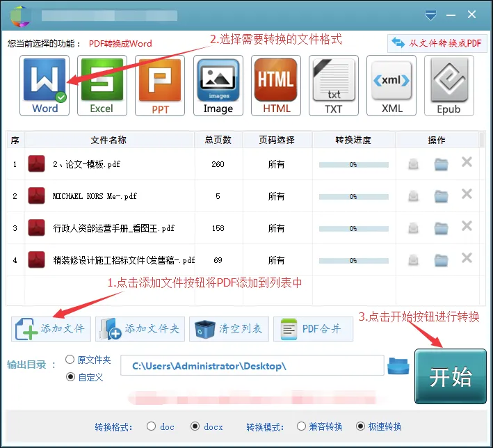Click progress bar of 2、论文-模板.pdf
The height and width of the screenshot is (448, 493).
(354, 165)
